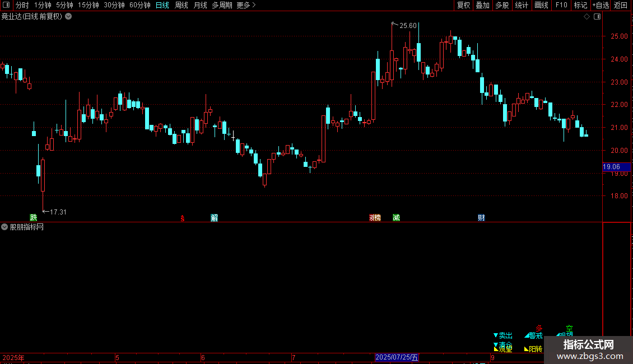Select the 1分钟 period tab
This screenshot has width=633, height=364.
coord(43,5)
